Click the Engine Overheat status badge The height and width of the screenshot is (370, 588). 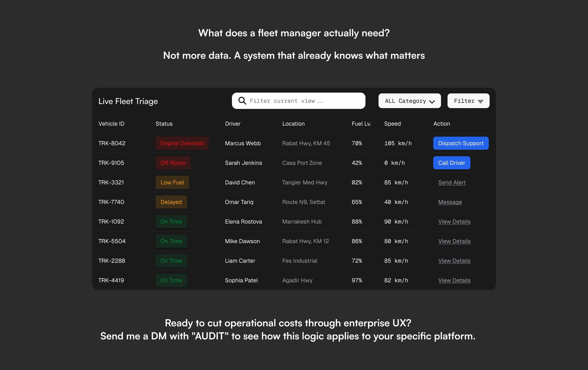point(182,143)
